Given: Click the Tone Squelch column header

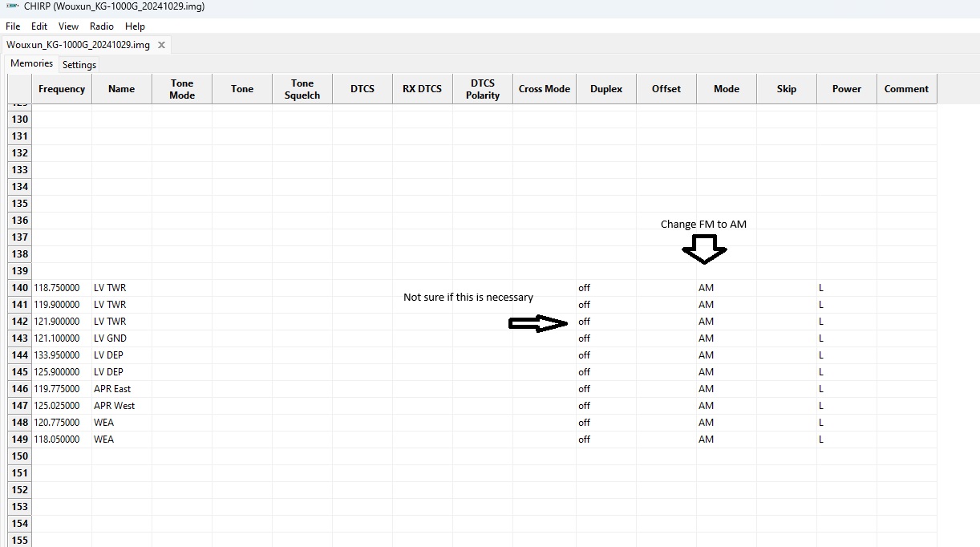Looking at the screenshot, I should click(302, 89).
